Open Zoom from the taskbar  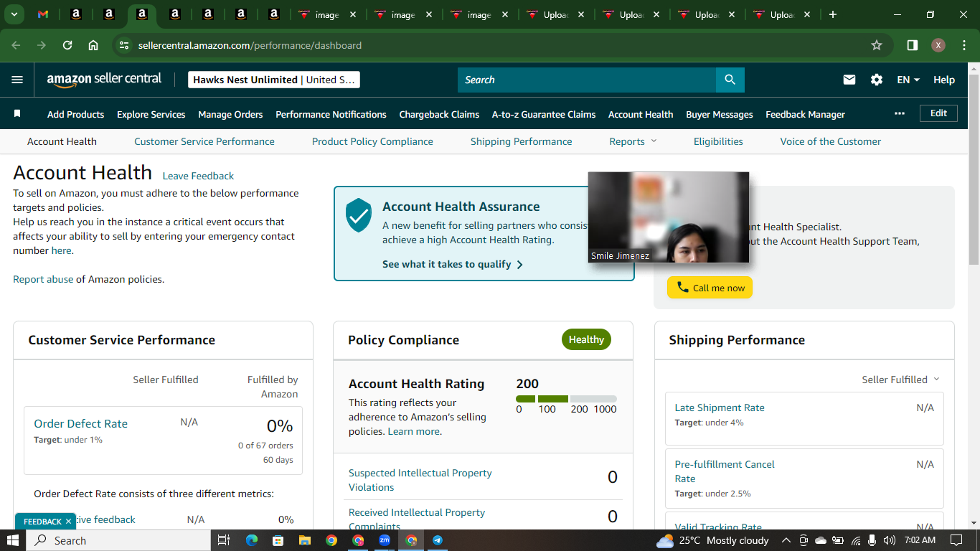385,540
